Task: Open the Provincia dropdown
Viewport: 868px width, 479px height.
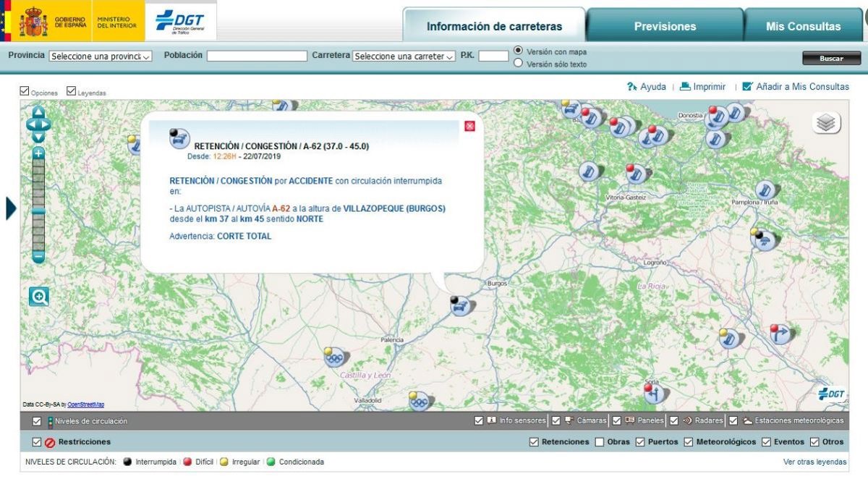Action: (101, 56)
